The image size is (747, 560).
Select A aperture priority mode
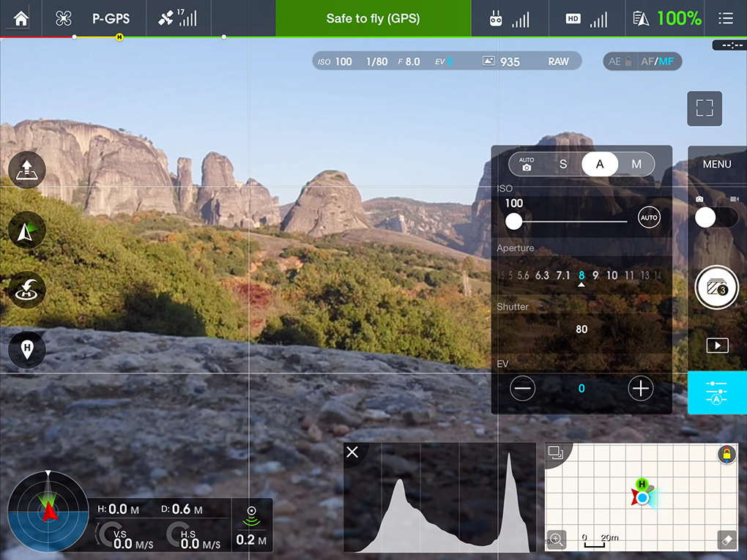point(600,164)
